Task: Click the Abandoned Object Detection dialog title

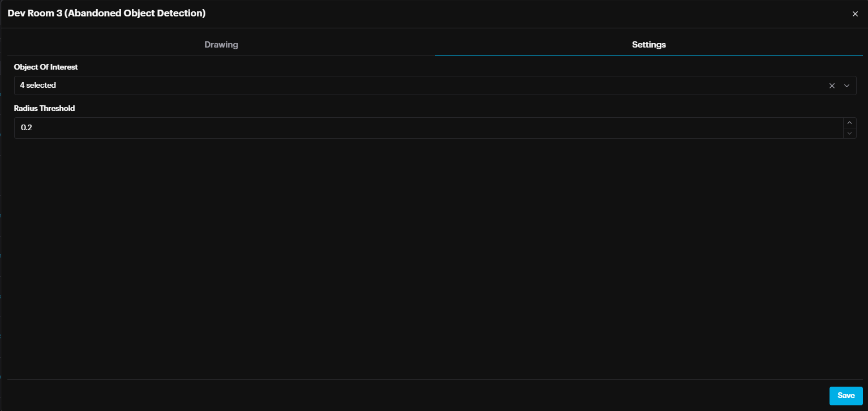Action: (106, 13)
